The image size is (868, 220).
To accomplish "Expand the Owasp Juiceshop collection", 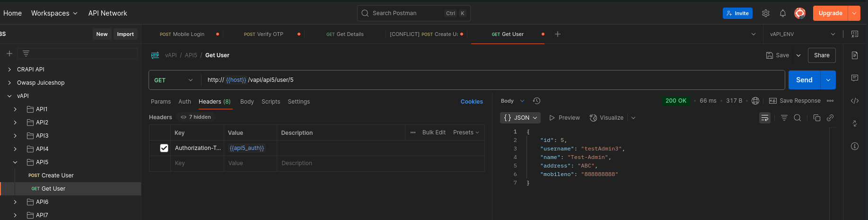I will 9,82.
